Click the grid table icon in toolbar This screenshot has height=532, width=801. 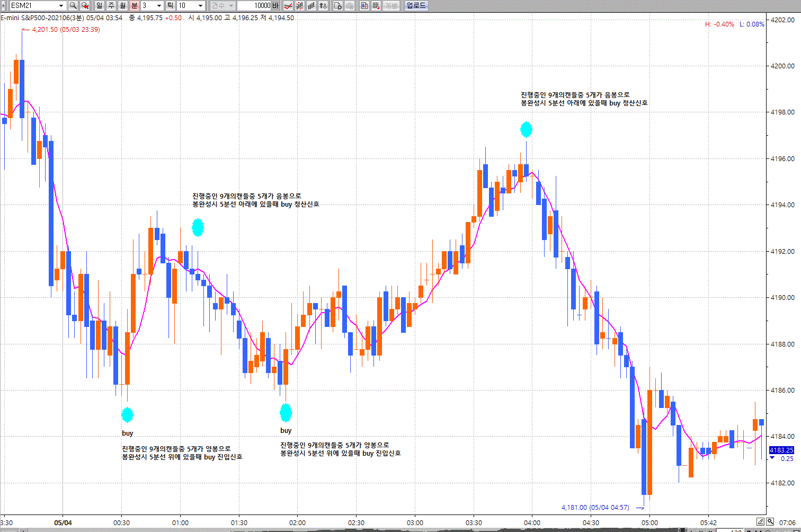click(x=376, y=5)
